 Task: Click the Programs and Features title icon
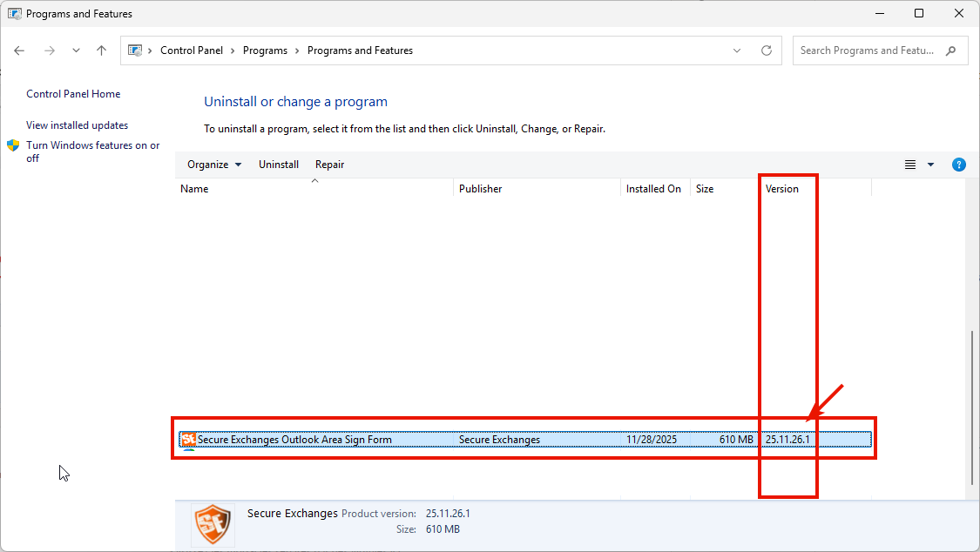[15, 13]
